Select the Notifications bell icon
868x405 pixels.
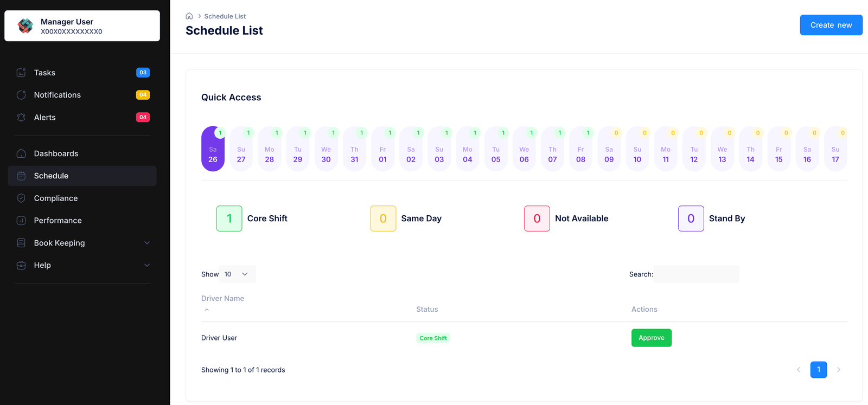coord(21,94)
